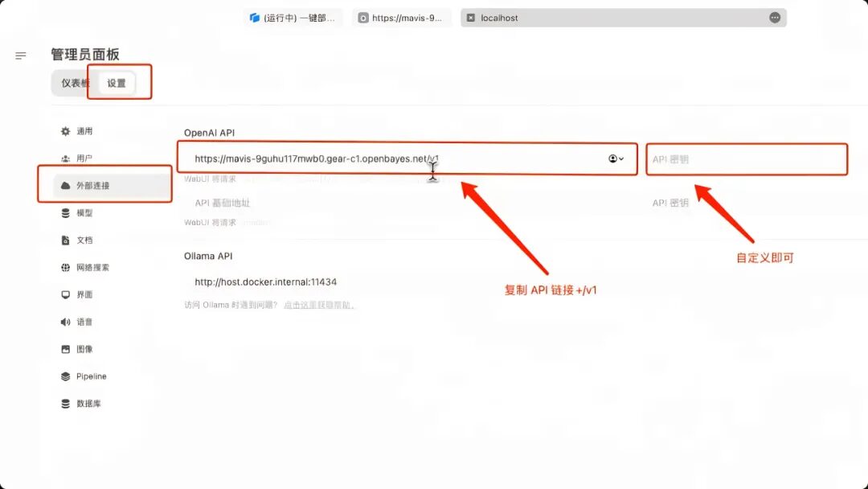The image size is (868, 489).
Task: Click the gear icon for 通用 settings
Action: [x=66, y=131]
